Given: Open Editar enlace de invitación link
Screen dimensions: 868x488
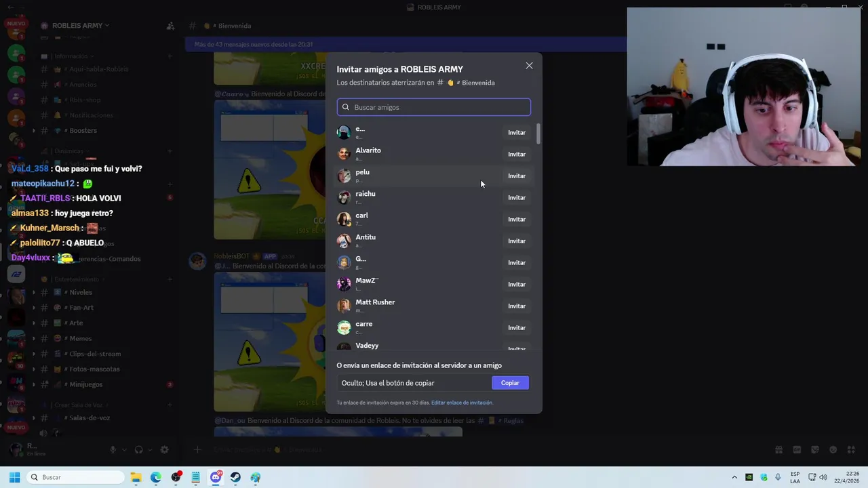Looking at the screenshot, I should [462, 403].
